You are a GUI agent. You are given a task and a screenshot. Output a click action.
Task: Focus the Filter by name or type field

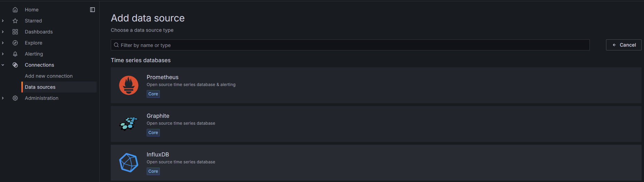350,45
